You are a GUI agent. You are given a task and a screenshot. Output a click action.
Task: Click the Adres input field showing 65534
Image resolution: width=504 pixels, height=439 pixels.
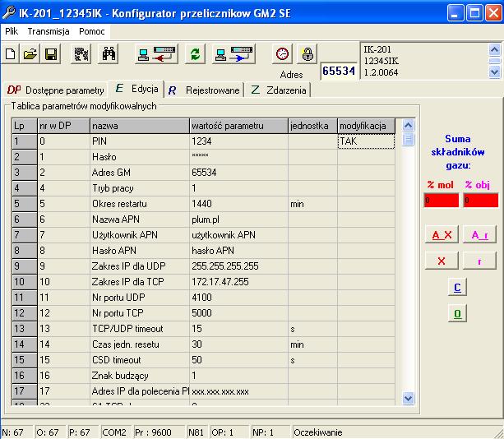(339, 71)
